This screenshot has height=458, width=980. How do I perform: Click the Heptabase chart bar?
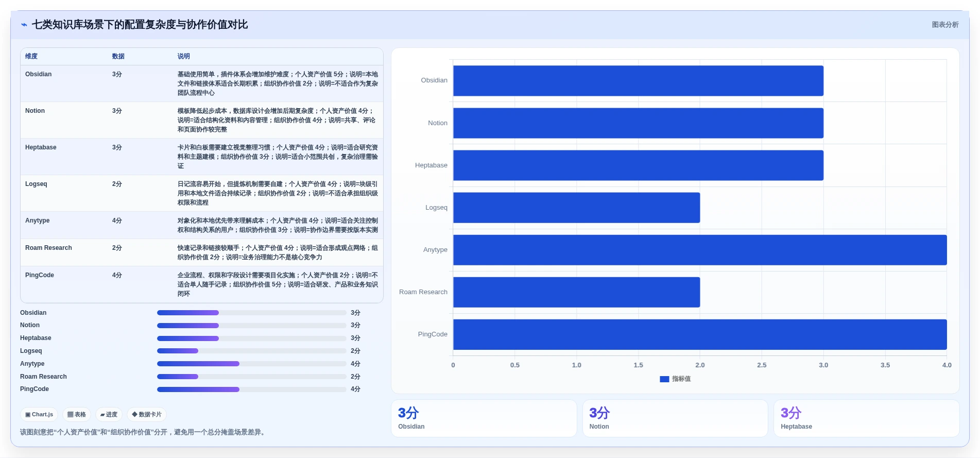tap(638, 165)
